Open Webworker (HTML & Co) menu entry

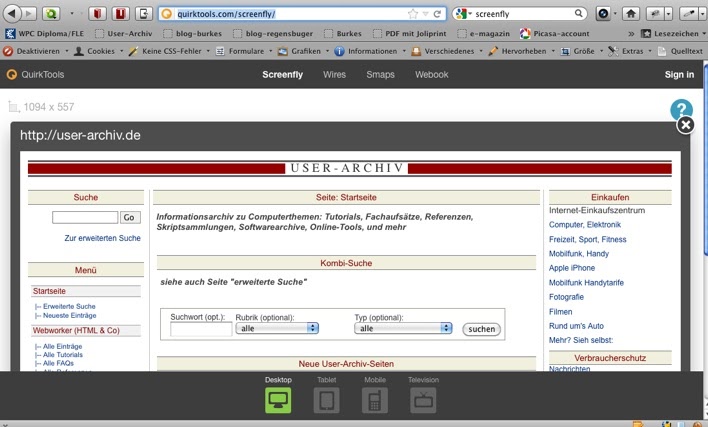[76, 330]
